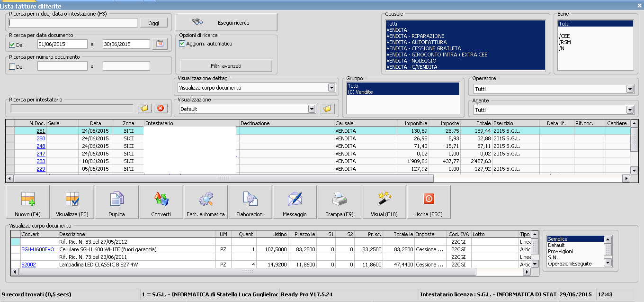This screenshot has height=302, width=644.
Task: Open the Operatore dropdown list
Action: tap(629, 89)
